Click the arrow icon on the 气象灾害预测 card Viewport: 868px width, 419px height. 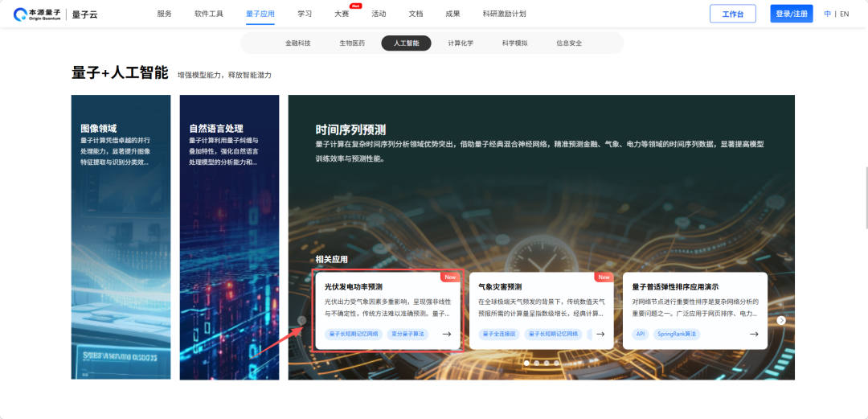point(600,335)
